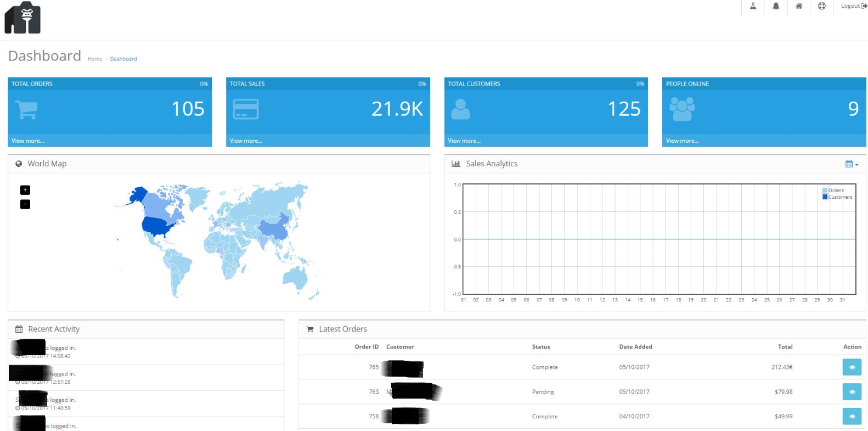Image resolution: width=868 pixels, height=431 pixels.
Task: View order 765 with the eye button
Action: [852, 367]
